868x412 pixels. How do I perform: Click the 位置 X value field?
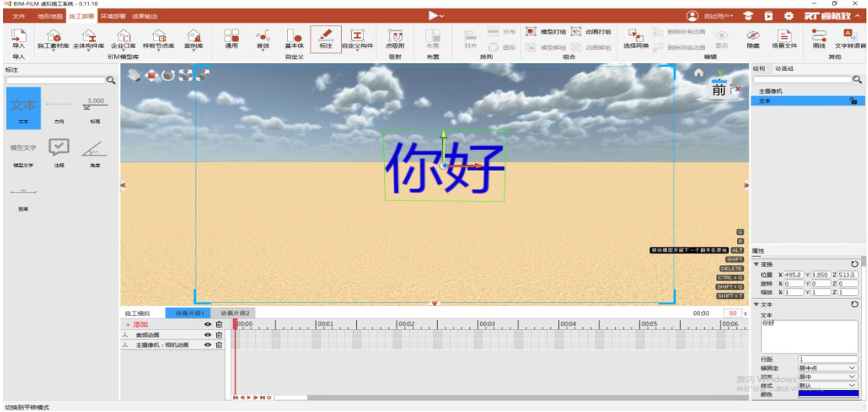click(793, 275)
